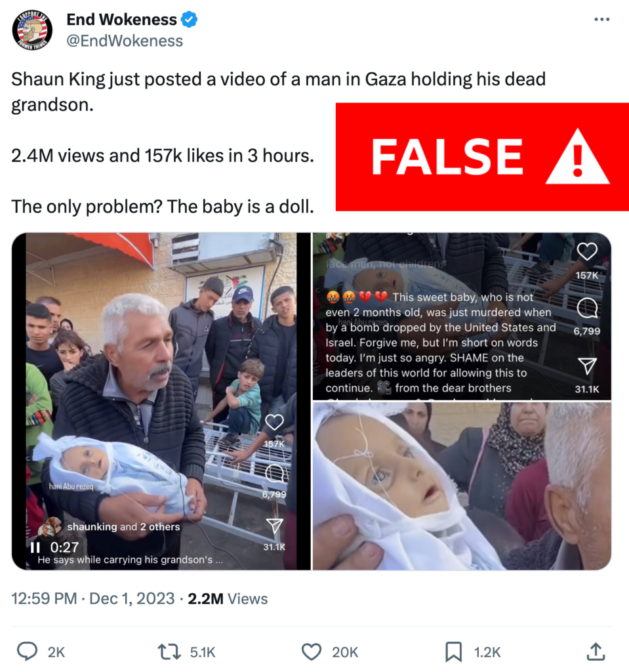Open the bottom-right doll close-up image
Viewport: 629px width, 672px height.
click(x=462, y=486)
